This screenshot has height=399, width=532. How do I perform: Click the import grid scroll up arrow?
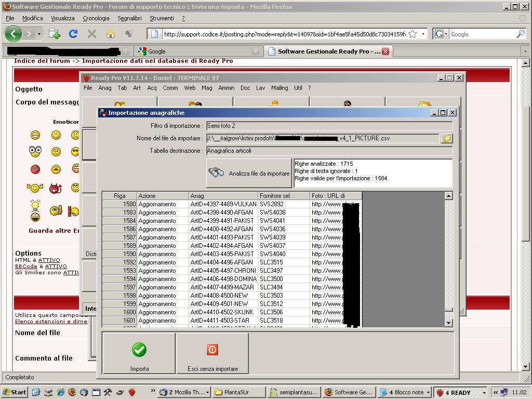point(448,196)
